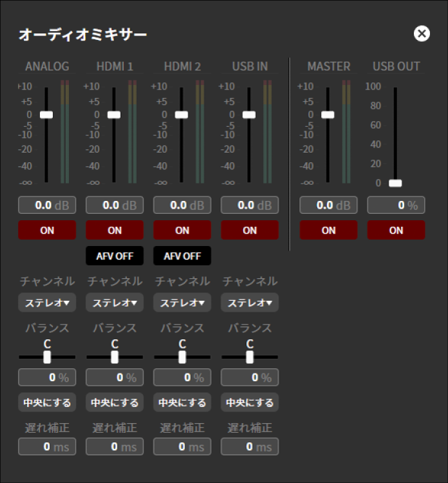Toggle the HDMI 2 channel ON button
The image size is (448, 483).
pos(182,230)
